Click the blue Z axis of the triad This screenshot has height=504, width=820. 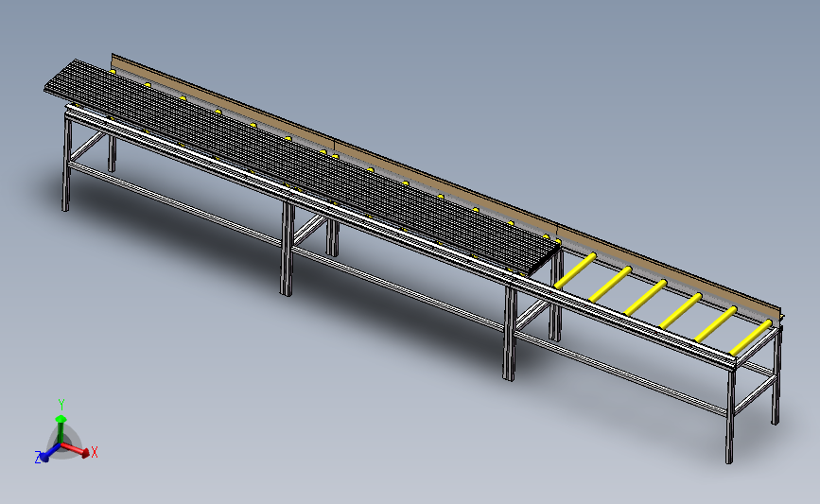[x=50, y=453]
